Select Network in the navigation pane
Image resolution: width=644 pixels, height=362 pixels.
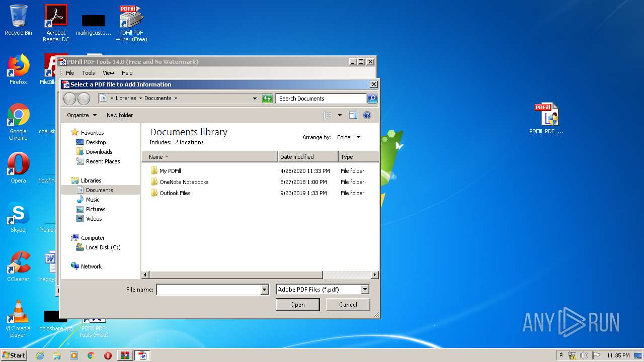[x=91, y=266]
